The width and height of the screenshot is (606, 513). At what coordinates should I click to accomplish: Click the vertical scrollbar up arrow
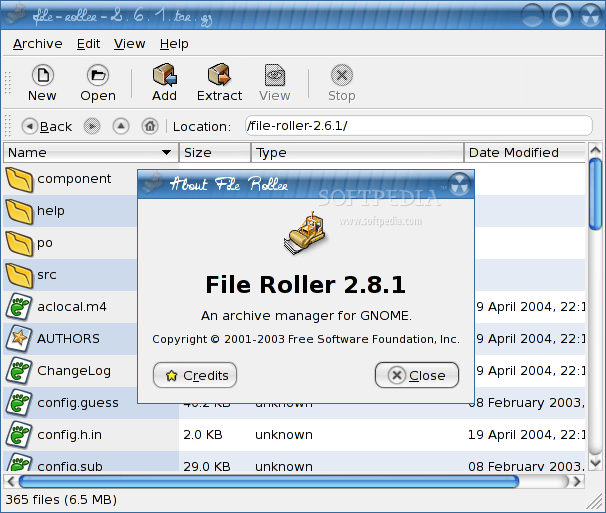point(595,150)
